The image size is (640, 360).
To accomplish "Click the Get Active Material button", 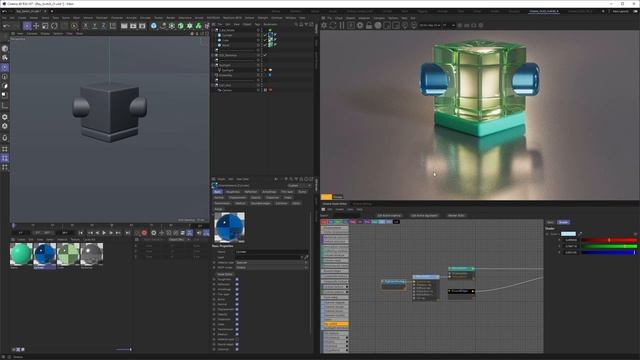I will click(x=389, y=216).
